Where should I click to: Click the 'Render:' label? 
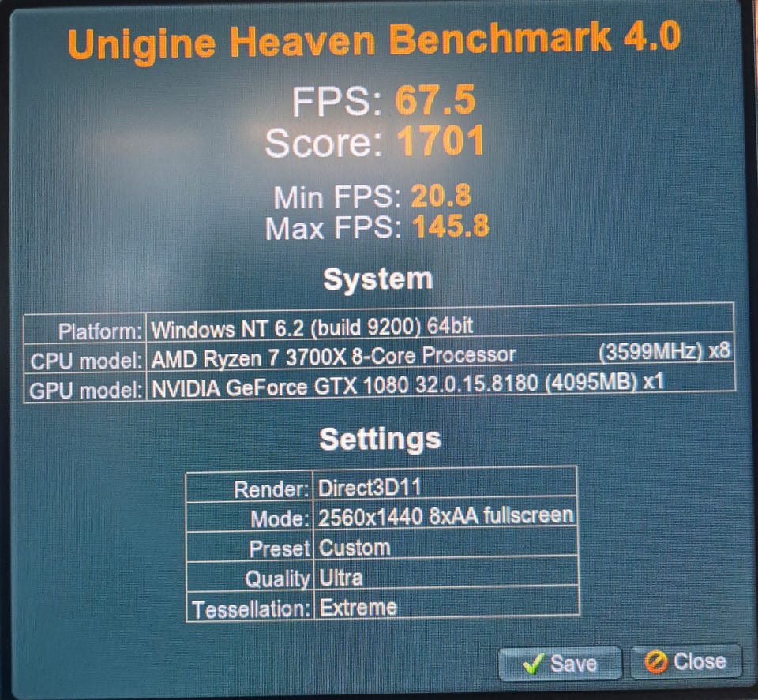pyautogui.click(x=271, y=489)
